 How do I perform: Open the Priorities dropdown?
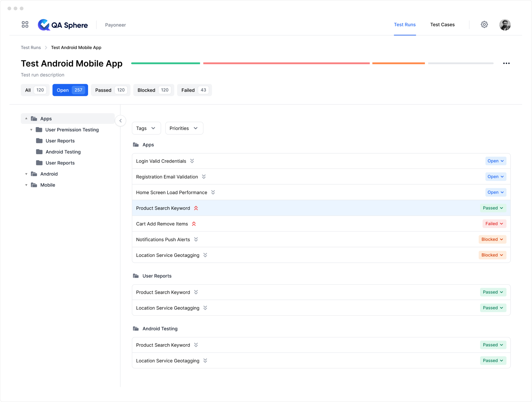(x=184, y=128)
